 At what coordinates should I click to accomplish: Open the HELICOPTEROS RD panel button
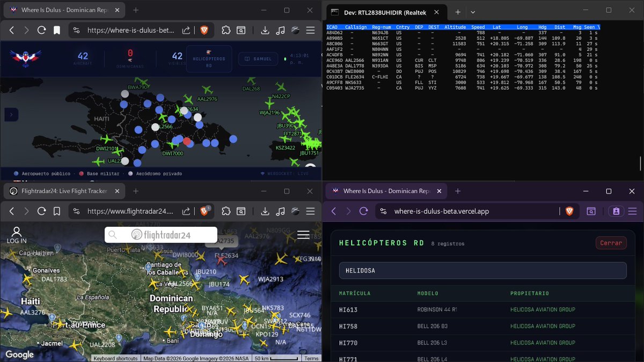point(209,59)
